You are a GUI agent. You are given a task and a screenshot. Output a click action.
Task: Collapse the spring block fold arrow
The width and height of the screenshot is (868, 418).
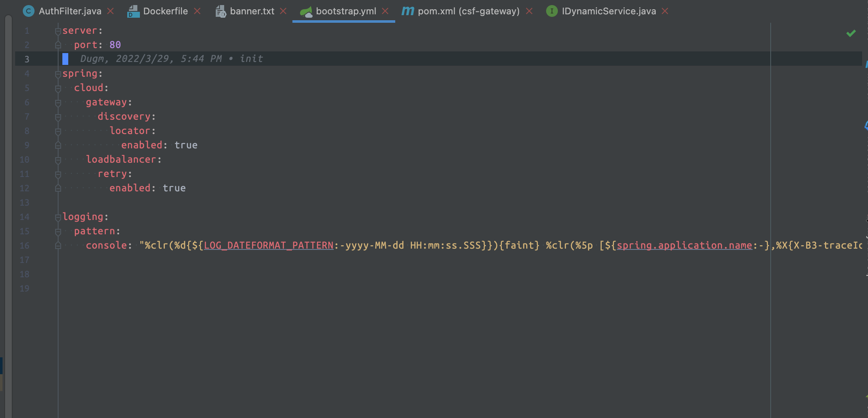(58, 74)
